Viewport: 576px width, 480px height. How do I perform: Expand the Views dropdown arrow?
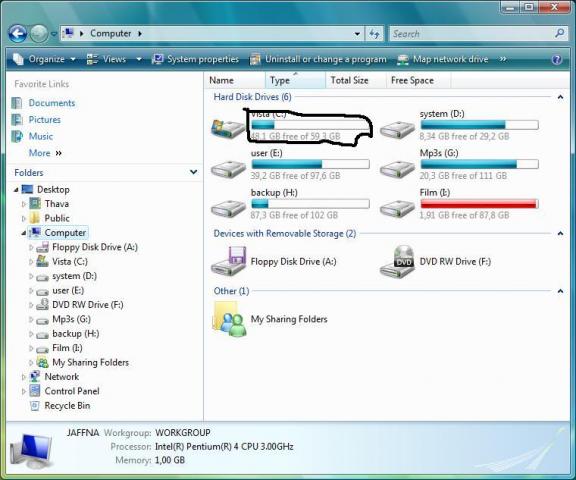click(x=139, y=59)
